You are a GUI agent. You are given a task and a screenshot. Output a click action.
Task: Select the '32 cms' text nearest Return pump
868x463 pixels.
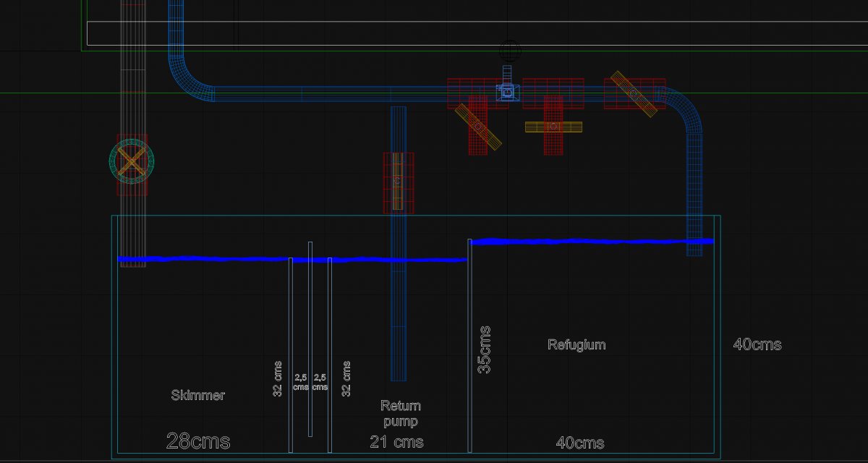pos(346,378)
